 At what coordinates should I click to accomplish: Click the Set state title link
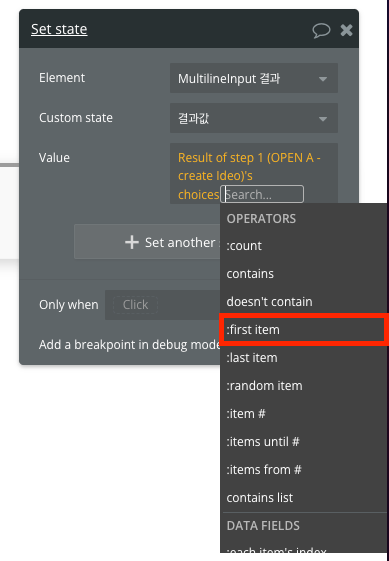pos(59,29)
